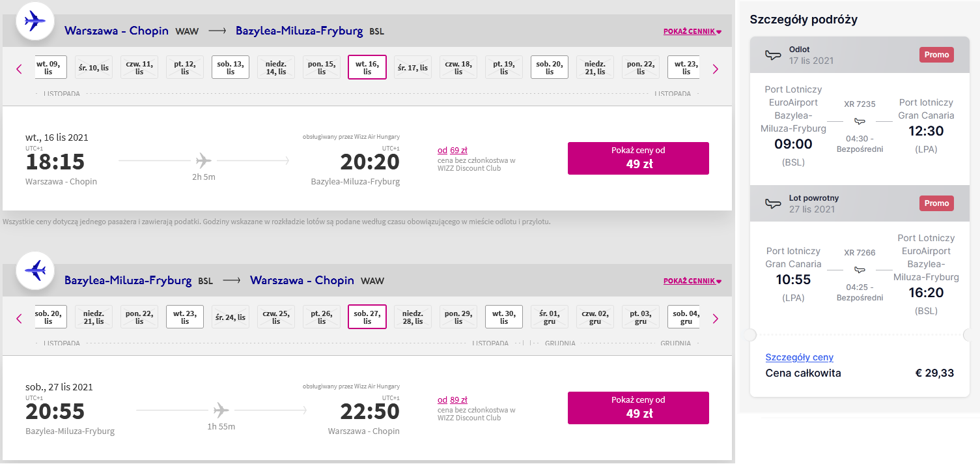
Task: Show earlier return dates with left arrow
Action: 19,319
